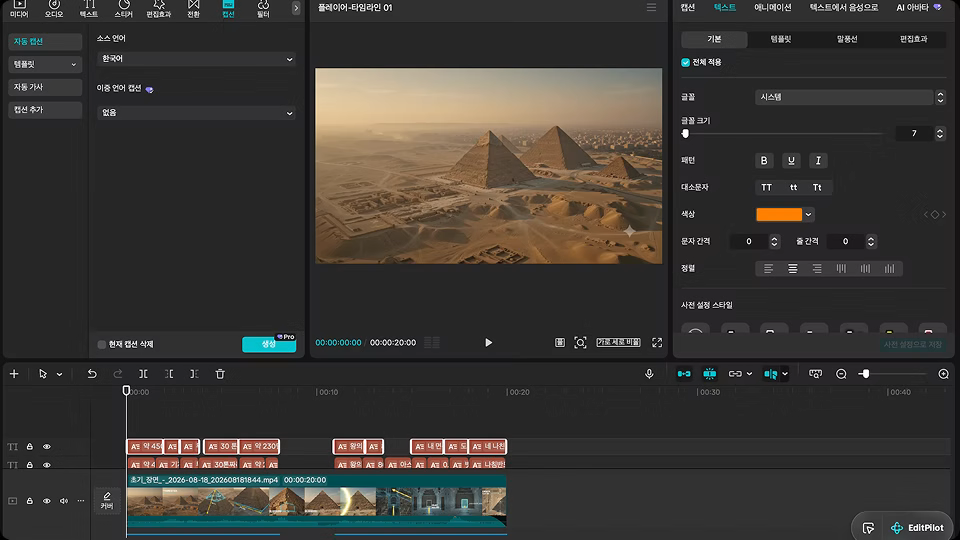This screenshot has width=960, height=540.
Task: Open the 글꼴 시스템 font dropdown
Action: (x=844, y=97)
